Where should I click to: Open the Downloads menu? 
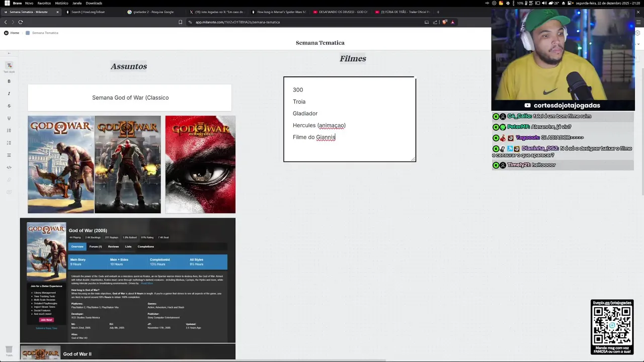coord(94,3)
